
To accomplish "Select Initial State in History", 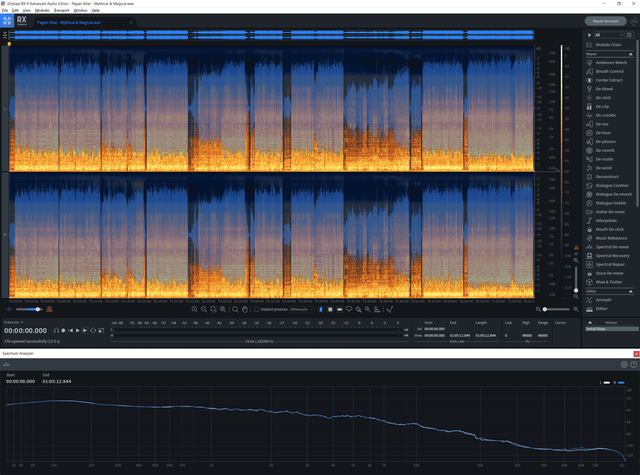I will 611,329.
